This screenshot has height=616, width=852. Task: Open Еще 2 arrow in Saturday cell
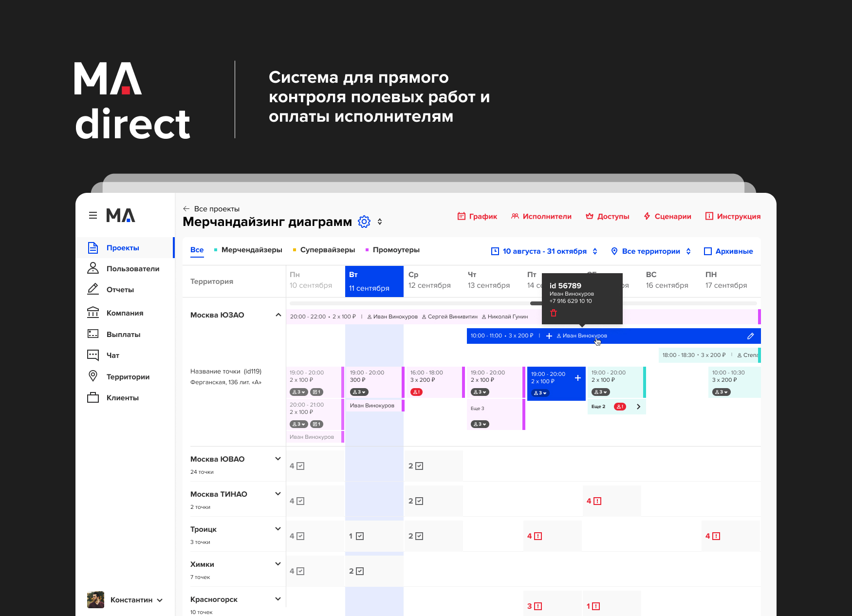click(639, 407)
